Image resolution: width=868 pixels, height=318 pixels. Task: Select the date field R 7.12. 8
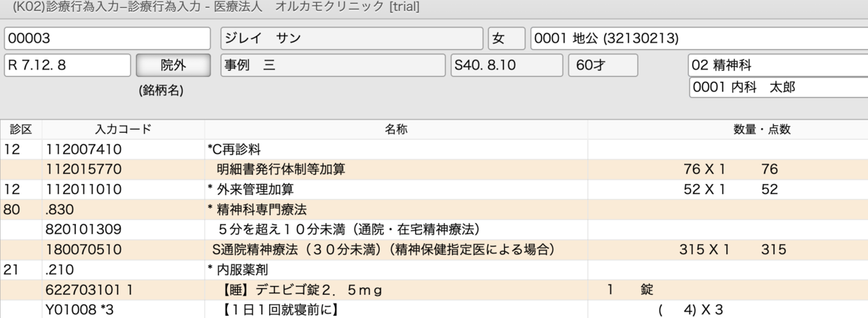[x=67, y=65]
